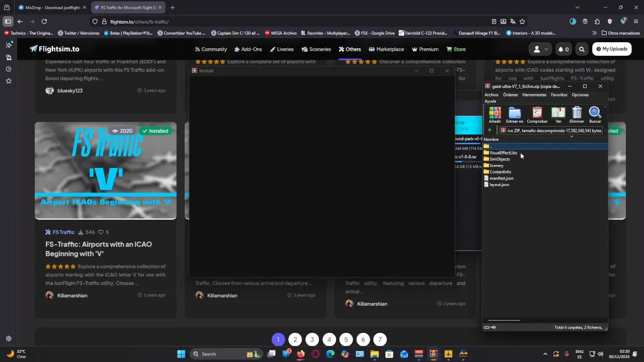Viewport: 644px width, 362px height.
Task: Open the Opciones menu in WinRAR
Action: 580,95
